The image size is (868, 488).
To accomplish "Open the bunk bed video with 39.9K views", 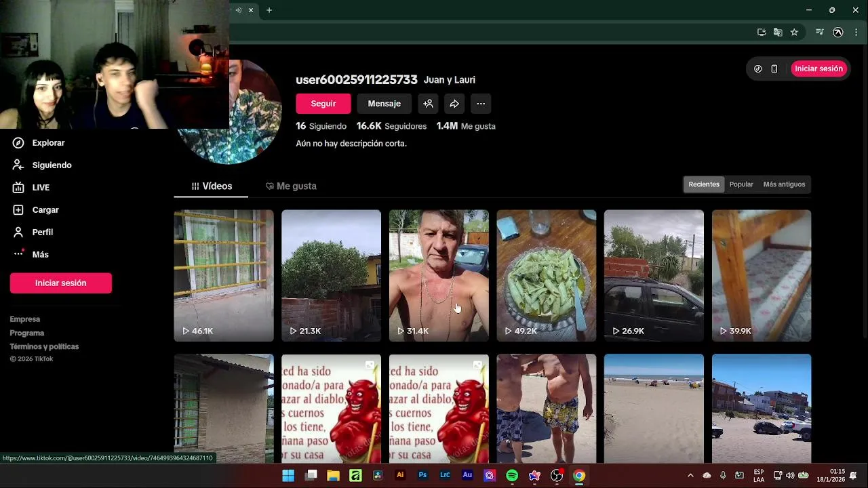I will (x=762, y=275).
